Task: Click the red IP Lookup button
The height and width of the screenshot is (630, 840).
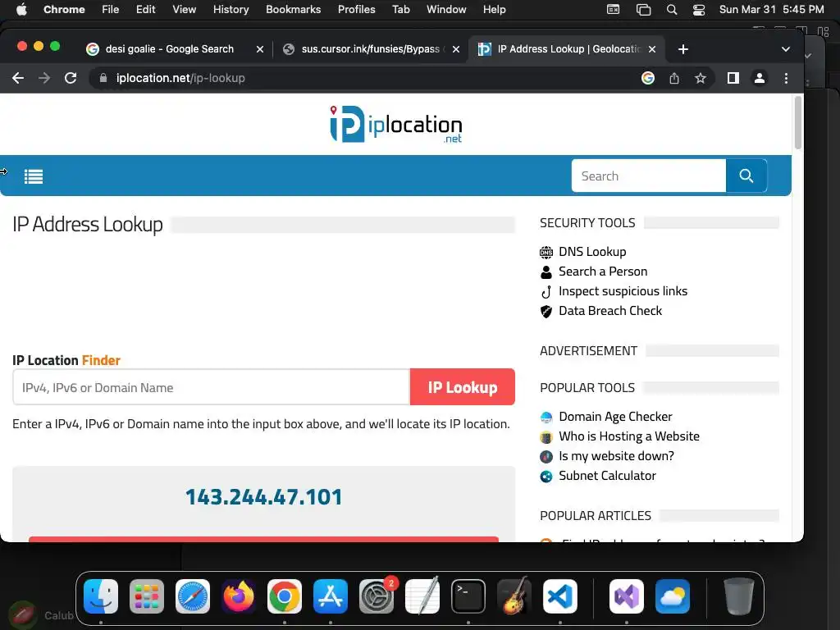Action: coord(463,387)
